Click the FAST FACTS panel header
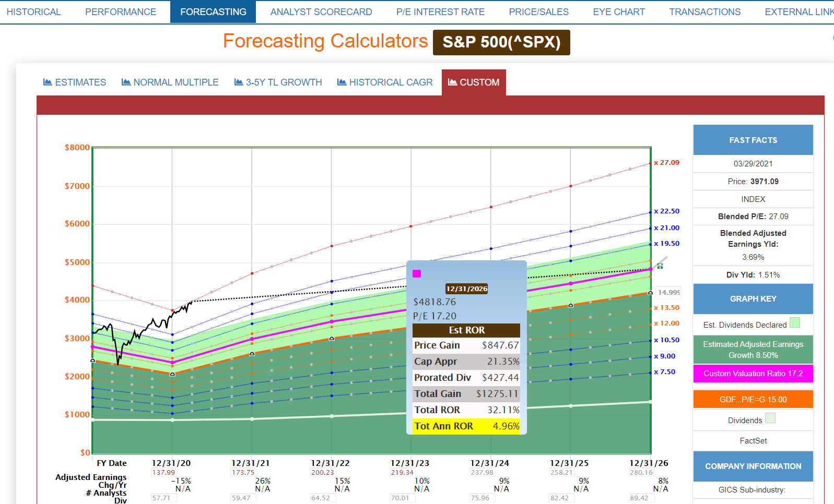 [753, 140]
